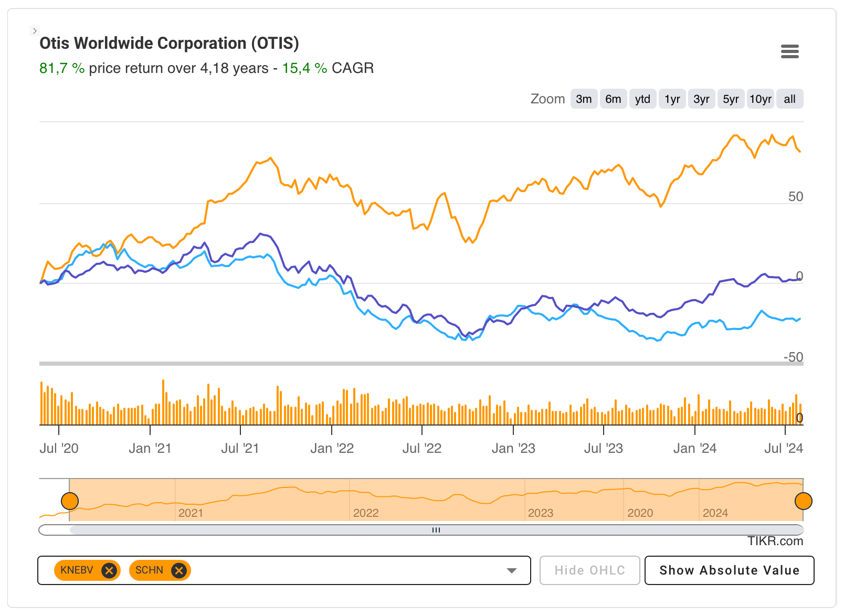844x616 pixels.
Task: Grab the right navigator range handle
Action: 803,501
